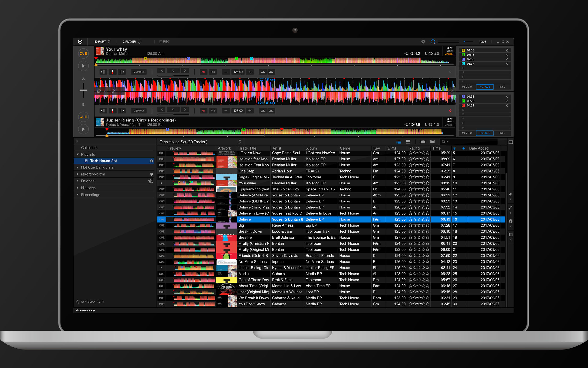Expand the rekordbox xml node
The height and width of the screenshot is (368, 588).
[x=78, y=174]
